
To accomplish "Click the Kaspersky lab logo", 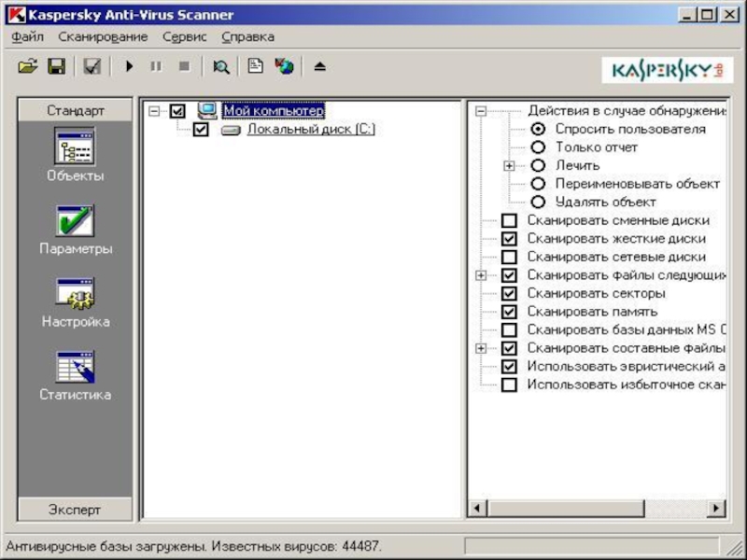I will (668, 71).
